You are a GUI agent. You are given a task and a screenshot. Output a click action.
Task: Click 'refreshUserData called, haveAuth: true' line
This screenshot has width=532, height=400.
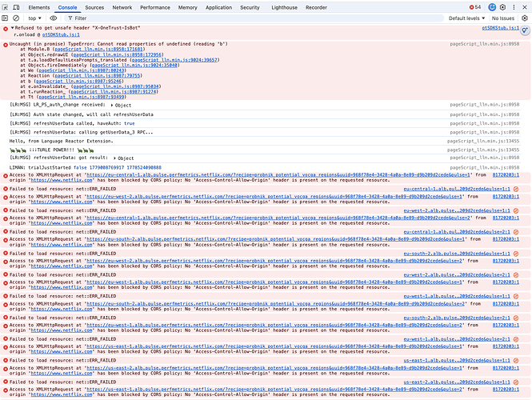click(72, 123)
